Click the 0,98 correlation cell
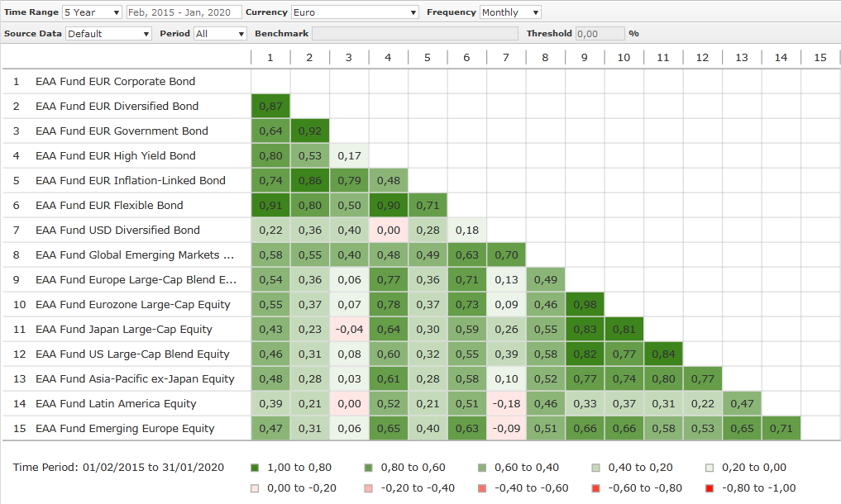 coord(585,305)
